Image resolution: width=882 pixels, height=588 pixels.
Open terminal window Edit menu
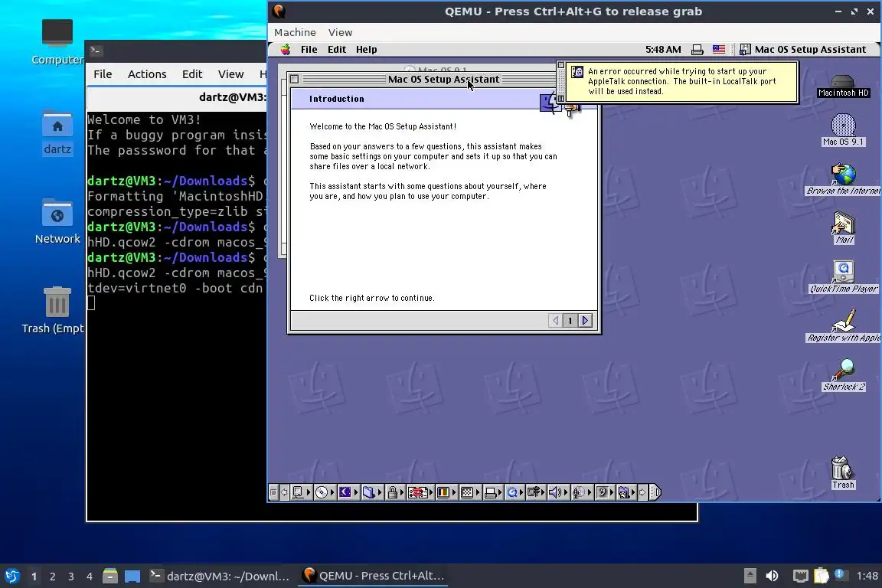[192, 74]
